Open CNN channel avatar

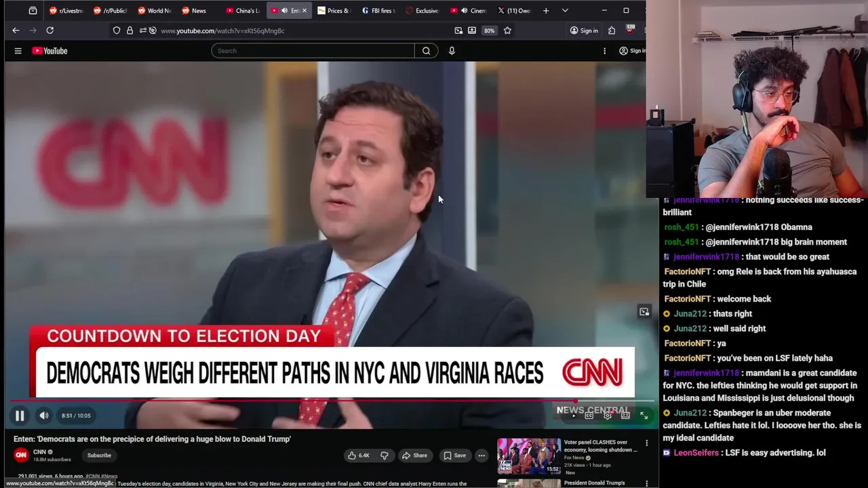coord(21,455)
